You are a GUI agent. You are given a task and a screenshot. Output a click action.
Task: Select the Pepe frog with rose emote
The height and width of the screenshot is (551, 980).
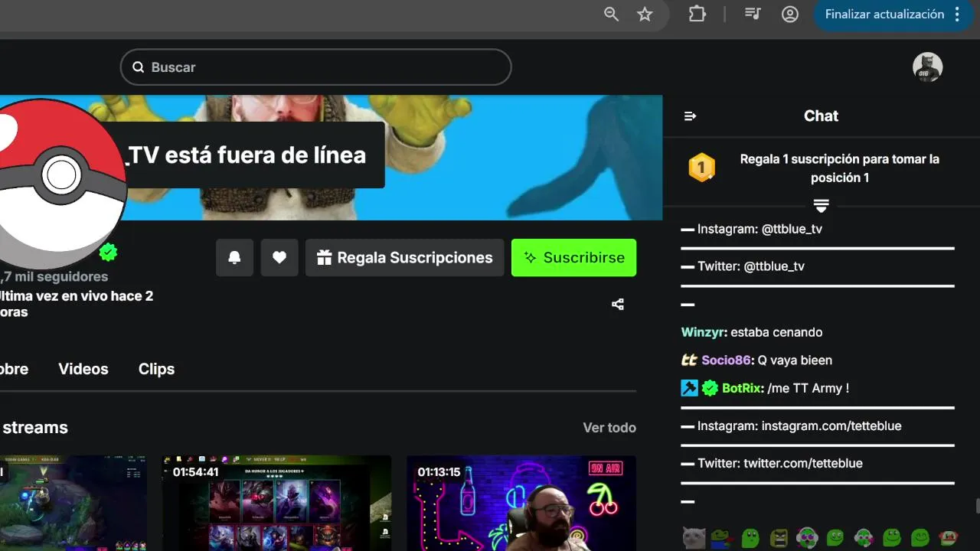point(722,538)
